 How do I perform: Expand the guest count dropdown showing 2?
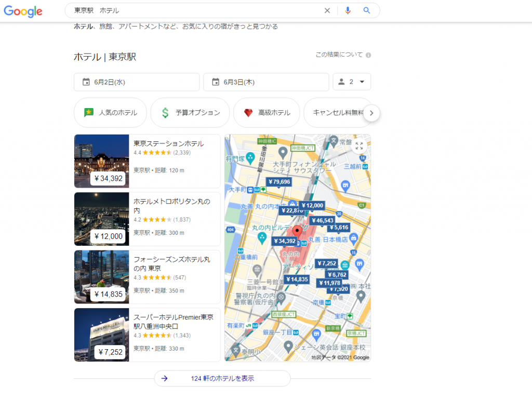[x=352, y=82]
